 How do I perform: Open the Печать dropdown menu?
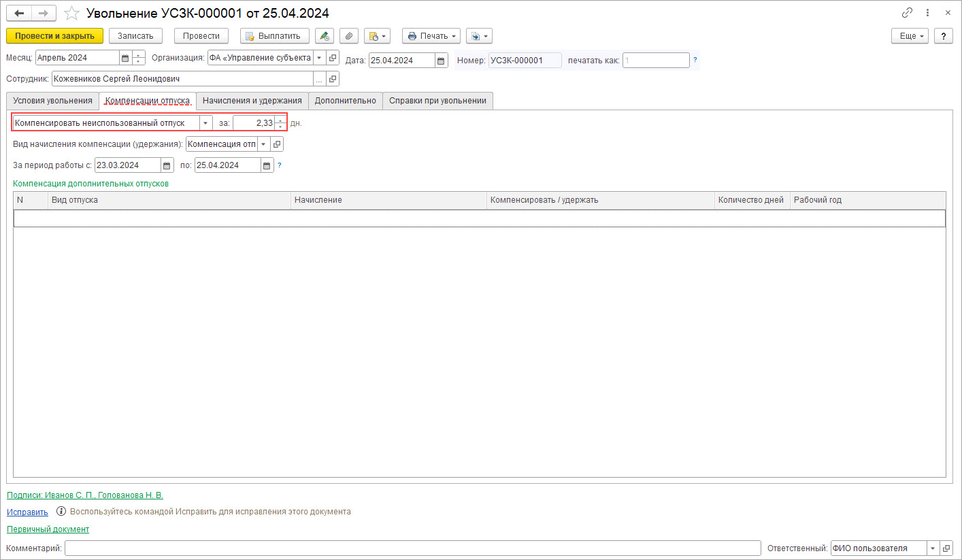tap(431, 36)
